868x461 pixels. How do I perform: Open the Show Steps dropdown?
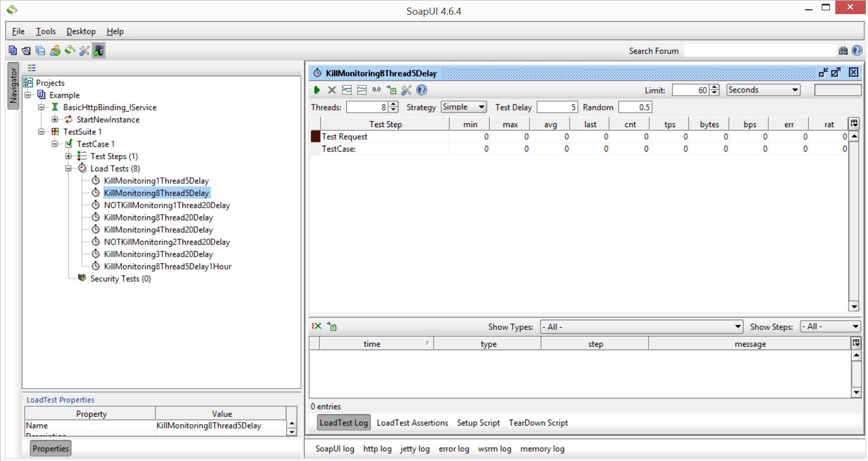click(x=830, y=327)
